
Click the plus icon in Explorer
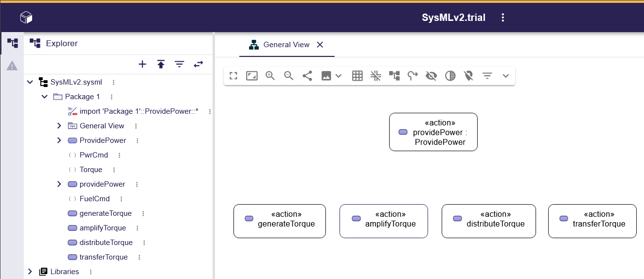tap(143, 64)
